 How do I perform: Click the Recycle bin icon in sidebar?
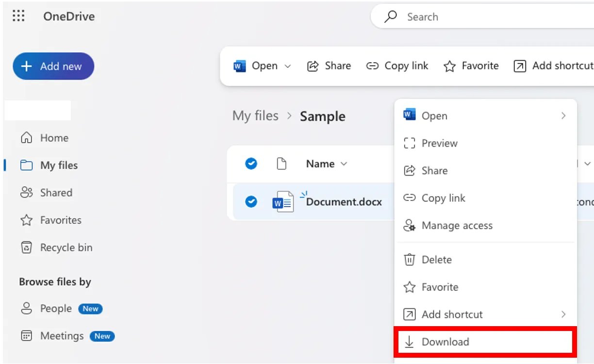pyautogui.click(x=26, y=248)
